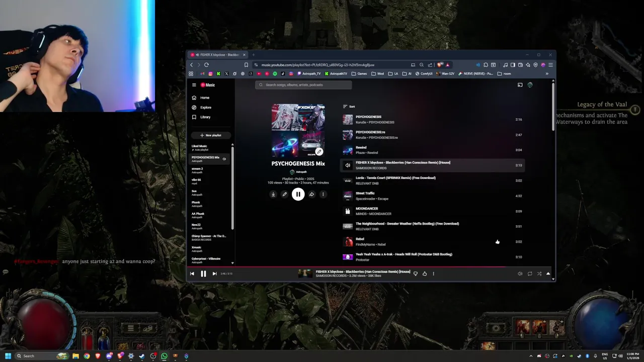Image resolution: width=644 pixels, height=362 pixels.
Task: Open the browser hamburger main menu
Action: [x=550, y=65]
